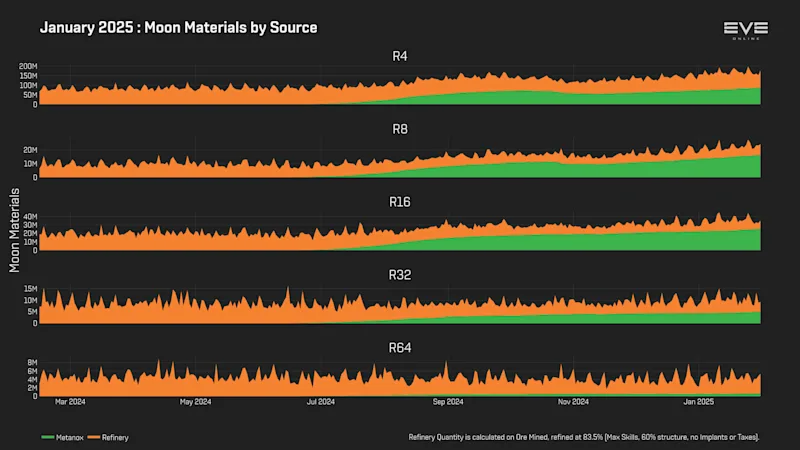Click the green Metanox legend swatch

click(x=47, y=437)
